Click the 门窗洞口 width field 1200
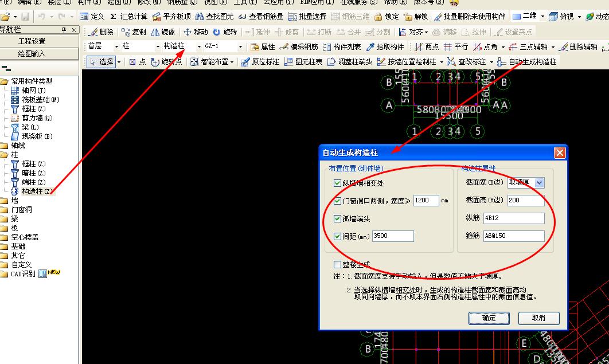 pos(426,200)
